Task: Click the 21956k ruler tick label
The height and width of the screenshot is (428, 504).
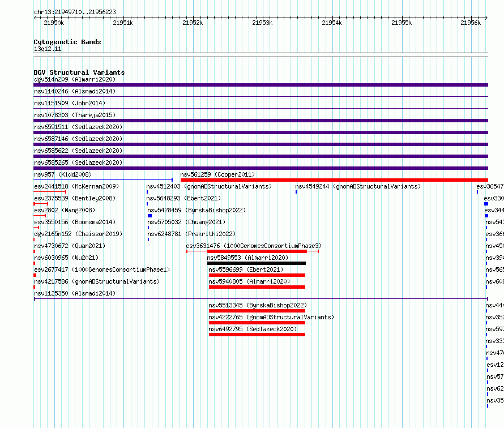Action: 471,23
